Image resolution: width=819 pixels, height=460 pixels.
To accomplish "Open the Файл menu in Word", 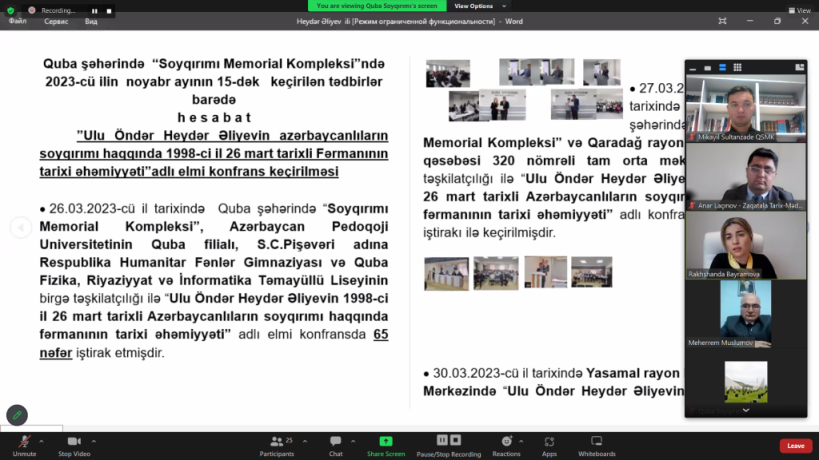I will (x=18, y=21).
